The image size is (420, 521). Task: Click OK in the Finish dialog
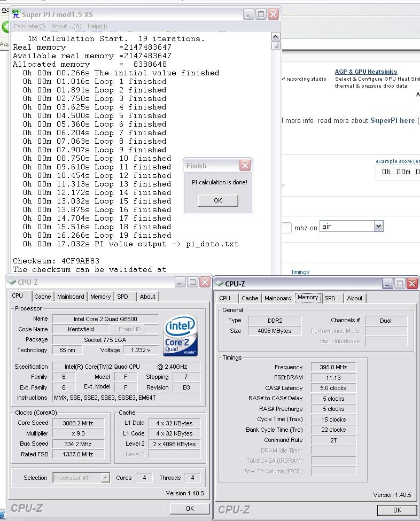(x=218, y=200)
